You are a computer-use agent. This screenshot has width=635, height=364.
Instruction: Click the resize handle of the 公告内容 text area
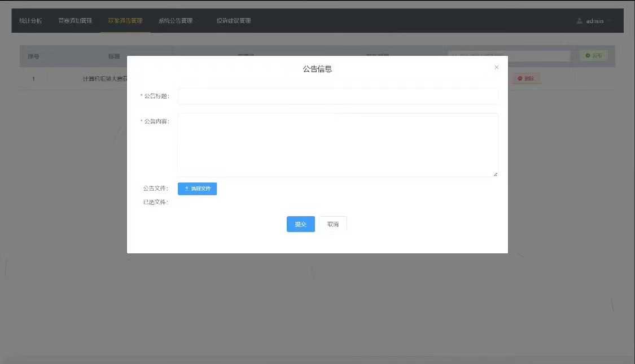[495, 174]
